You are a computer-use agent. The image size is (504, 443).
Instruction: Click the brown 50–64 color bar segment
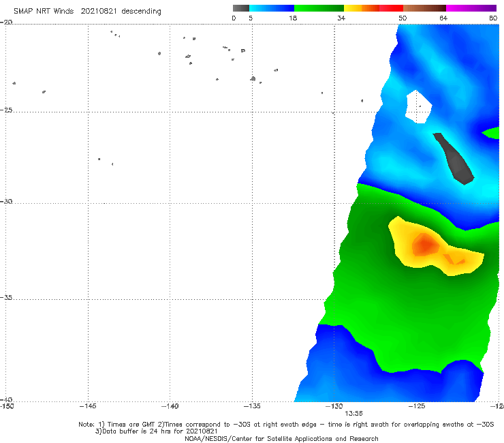(x=424, y=8)
